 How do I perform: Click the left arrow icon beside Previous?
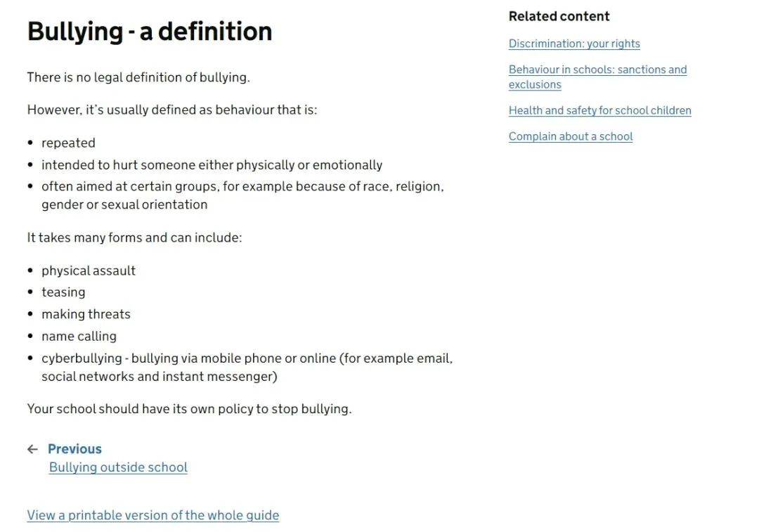point(32,449)
